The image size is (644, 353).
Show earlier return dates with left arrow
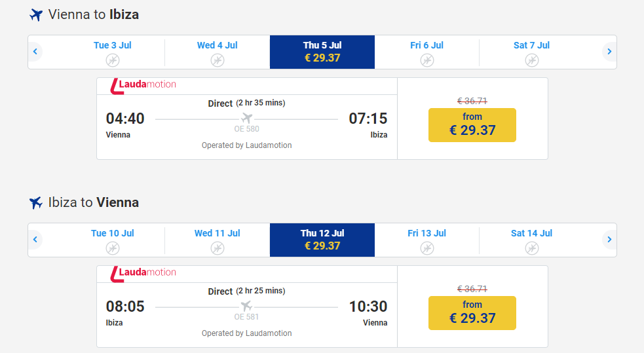click(35, 240)
